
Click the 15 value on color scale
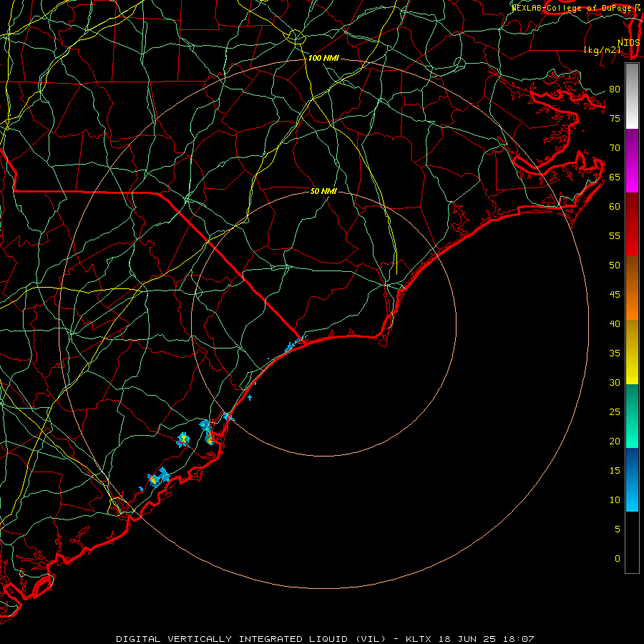tap(615, 471)
